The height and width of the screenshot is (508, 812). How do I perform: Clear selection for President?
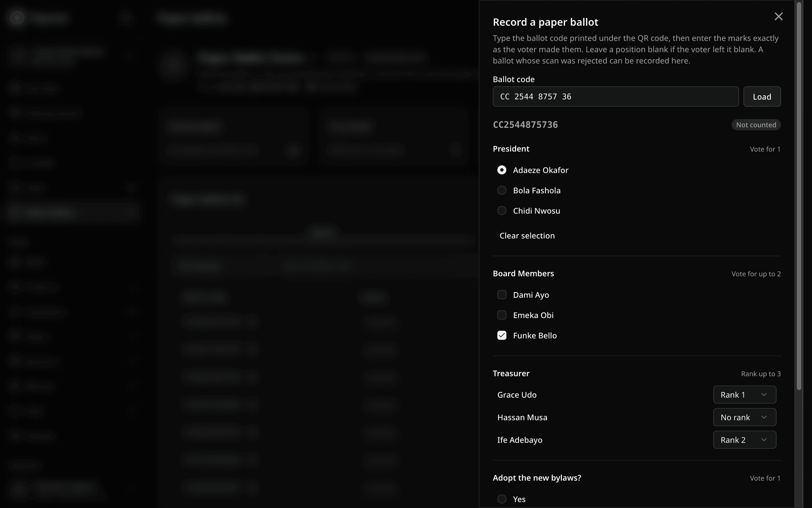(x=527, y=236)
